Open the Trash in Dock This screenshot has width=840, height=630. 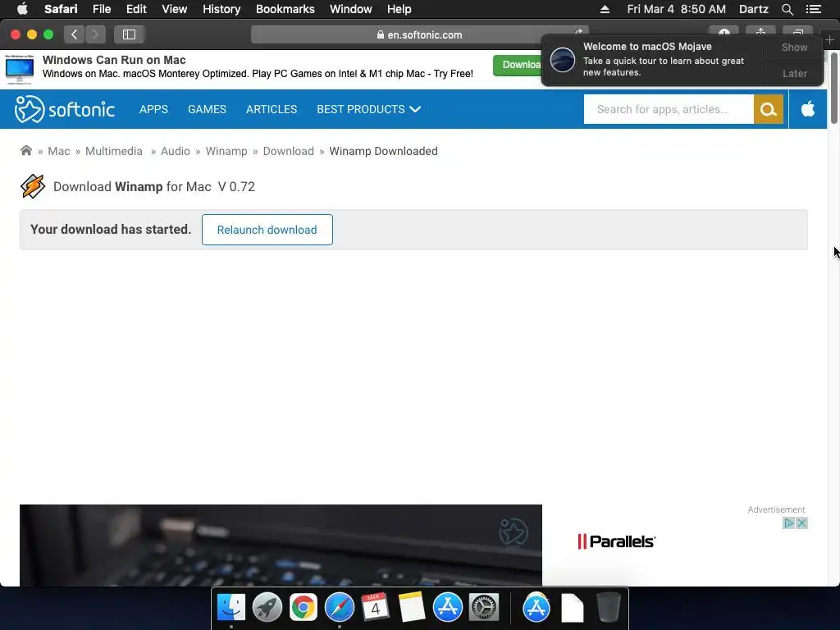608,608
